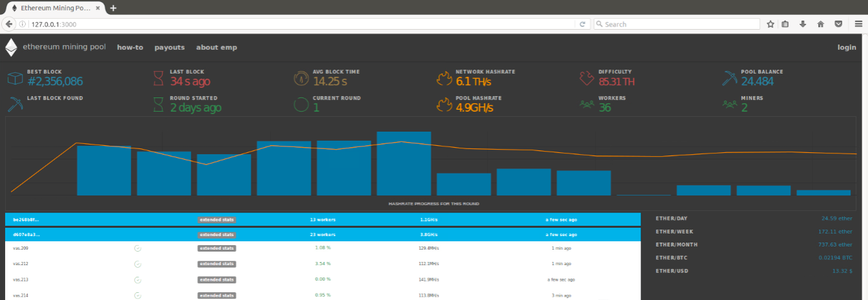Open extended stats for worker vas.214
The width and height of the screenshot is (868, 300).
point(217,295)
